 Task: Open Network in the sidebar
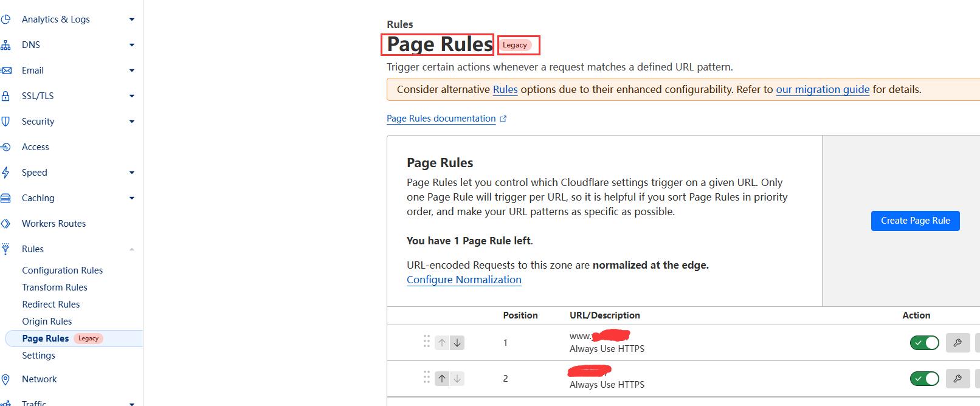tap(39, 379)
